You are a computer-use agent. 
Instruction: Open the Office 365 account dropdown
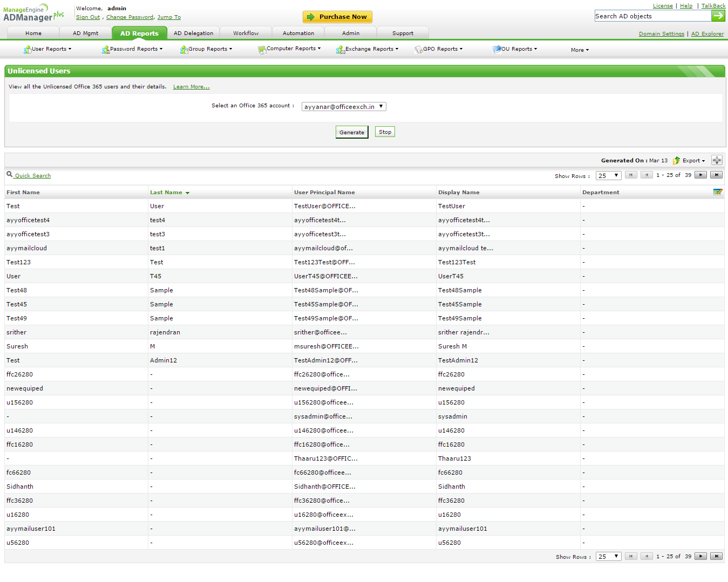pos(344,107)
